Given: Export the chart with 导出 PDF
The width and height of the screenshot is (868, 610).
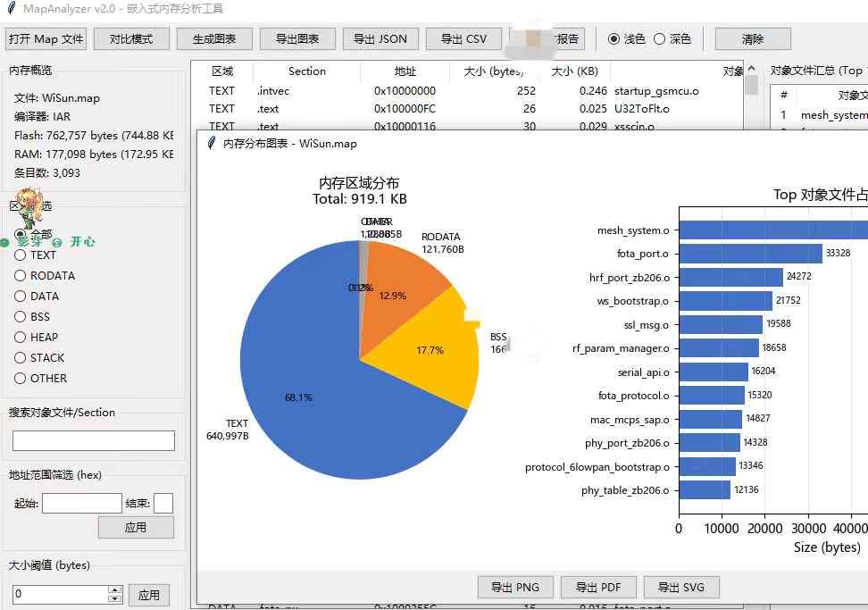Looking at the screenshot, I should click(598, 588).
